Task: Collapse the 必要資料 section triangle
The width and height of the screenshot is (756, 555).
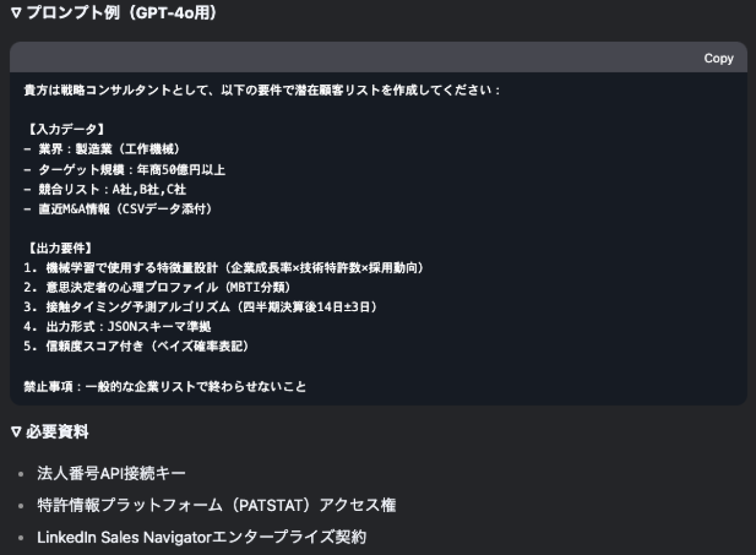Action: 17,432
